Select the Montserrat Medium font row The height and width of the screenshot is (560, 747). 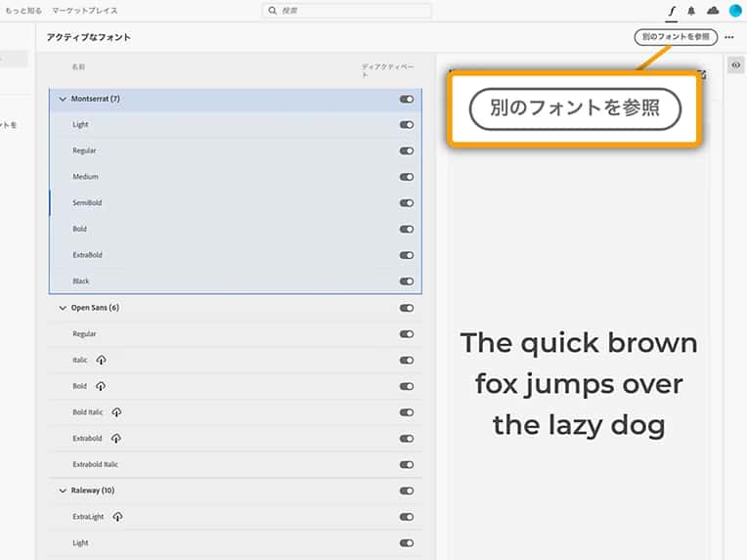coord(236,177)
